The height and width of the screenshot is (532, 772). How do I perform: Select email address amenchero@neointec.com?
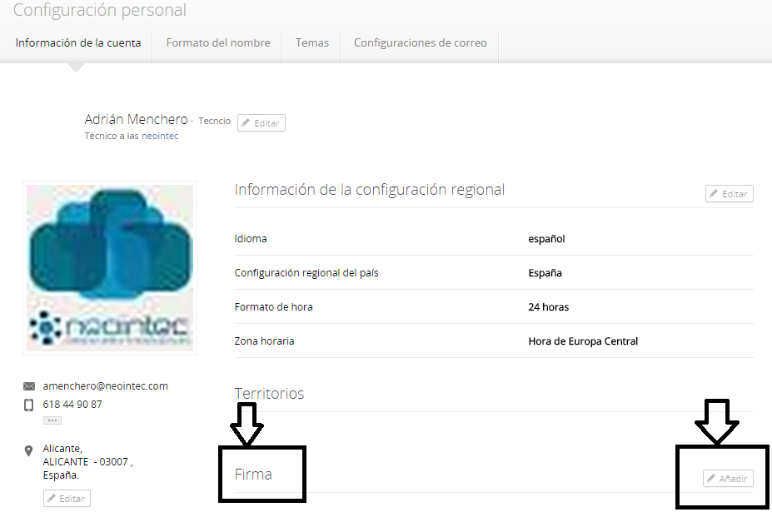click(106, 386)
